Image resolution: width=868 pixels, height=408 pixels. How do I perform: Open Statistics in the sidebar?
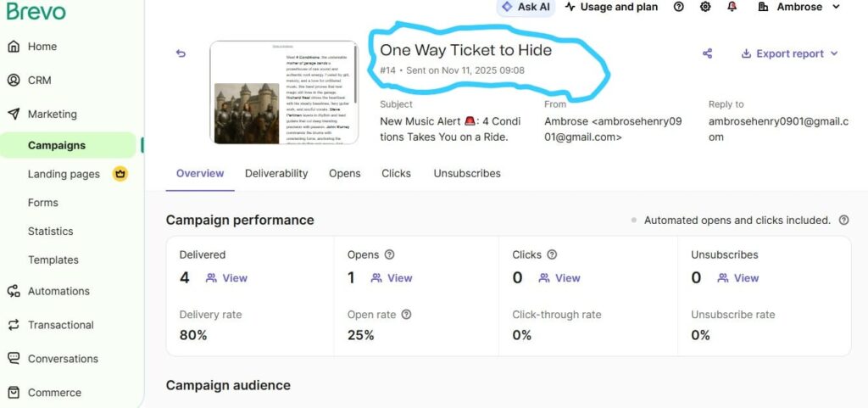(x=50, y=232)
